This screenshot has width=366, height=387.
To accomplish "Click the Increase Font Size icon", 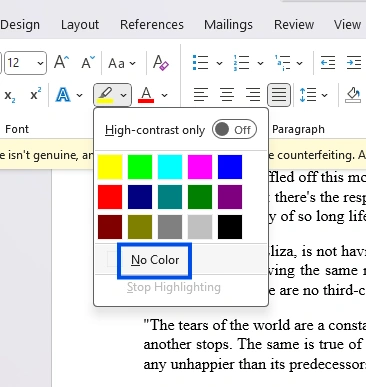I will 62,63.
